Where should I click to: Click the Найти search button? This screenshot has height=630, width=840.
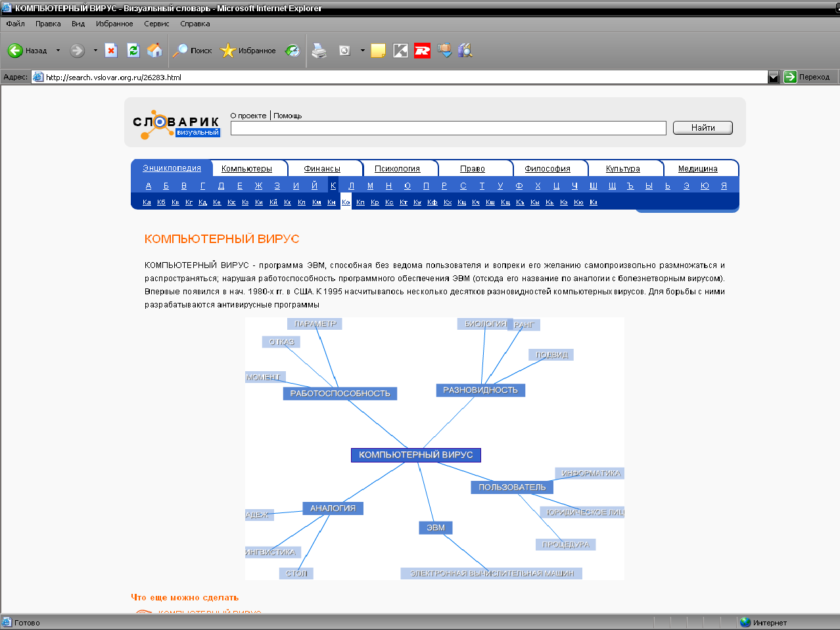(703, 127)
